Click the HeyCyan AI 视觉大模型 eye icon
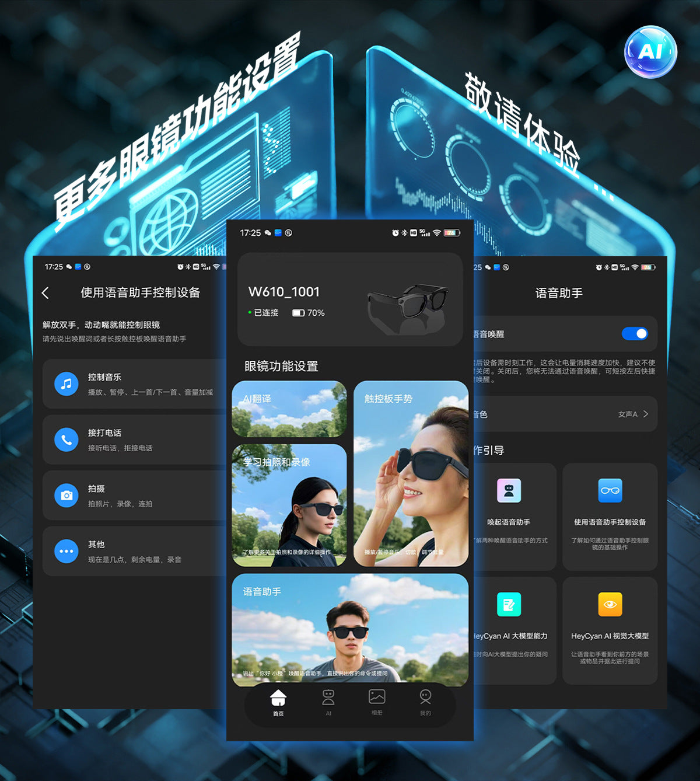 (610, 604)
